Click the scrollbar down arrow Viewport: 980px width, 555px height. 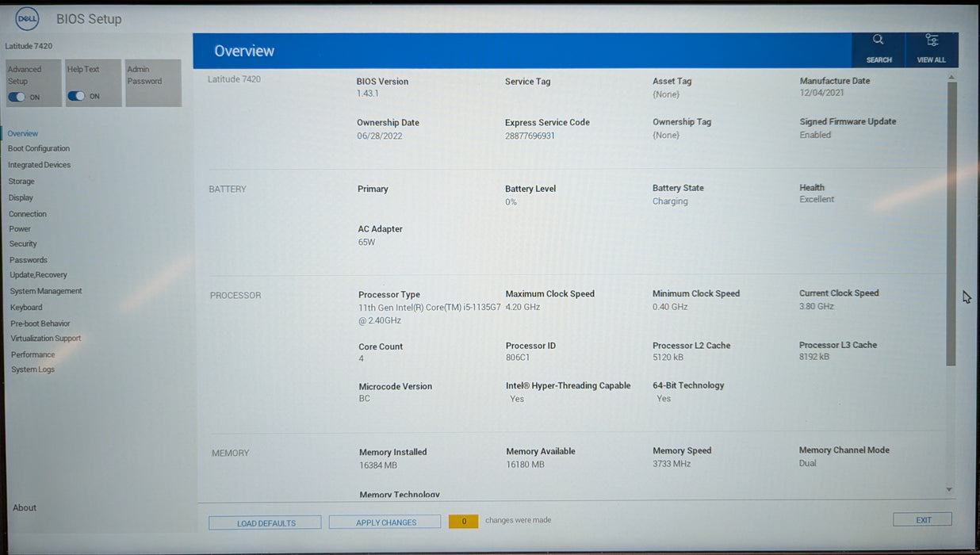950,491
